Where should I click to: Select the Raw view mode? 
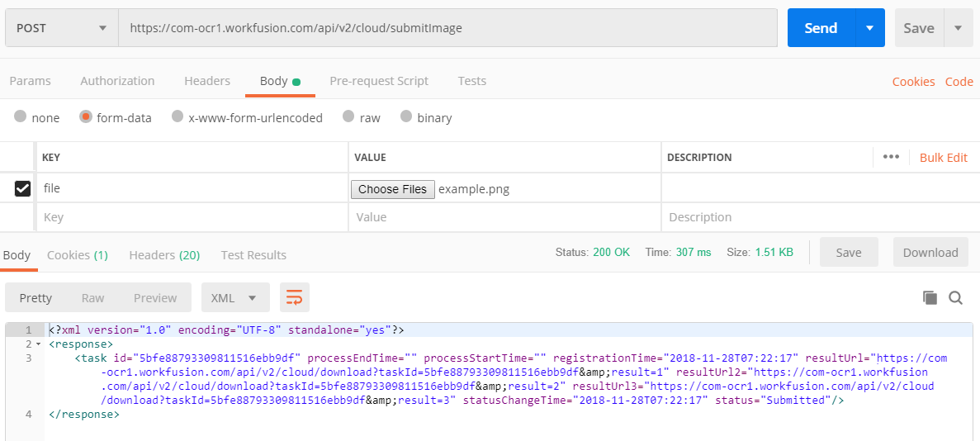[93, 298]
